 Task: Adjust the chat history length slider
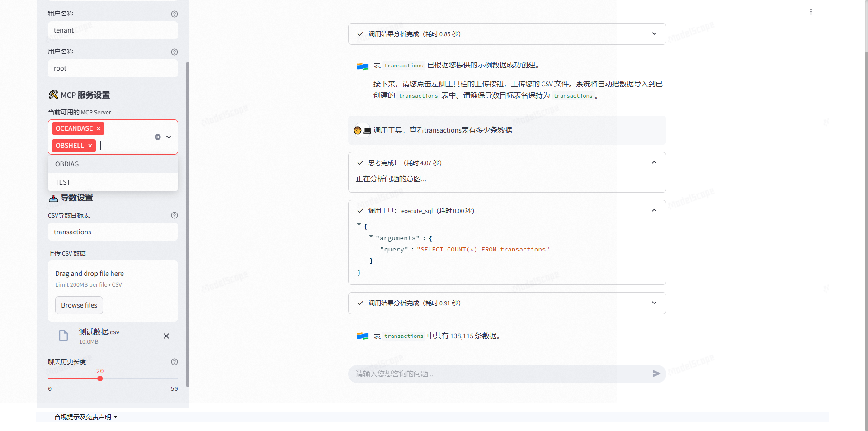(x=100, y=379)
